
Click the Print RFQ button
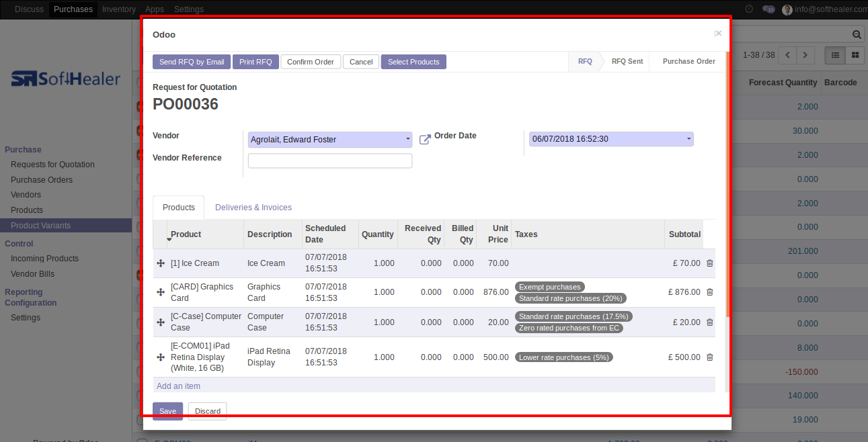(x=255, y=62)
